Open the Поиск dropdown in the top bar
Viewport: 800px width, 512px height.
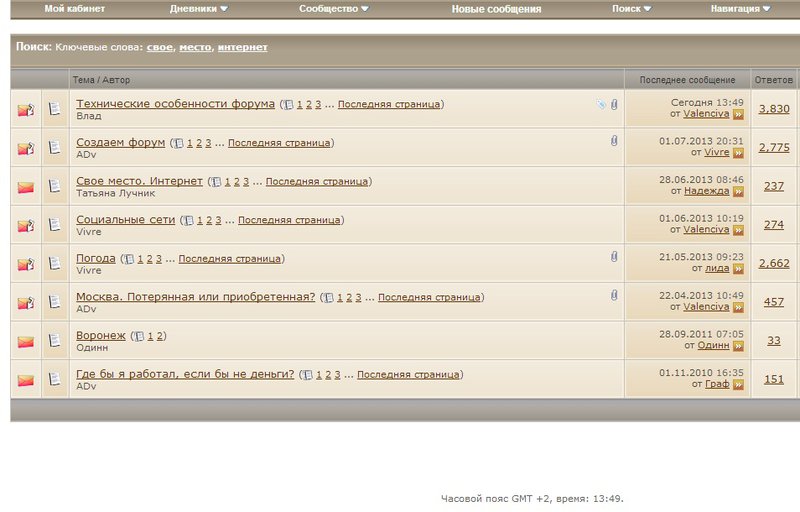[632, 9]
